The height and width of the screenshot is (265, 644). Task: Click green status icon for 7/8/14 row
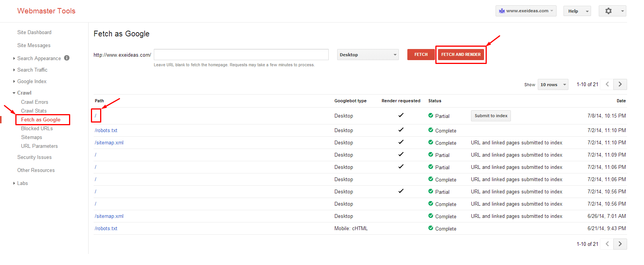pyautogui.click(x=431, y=115)
